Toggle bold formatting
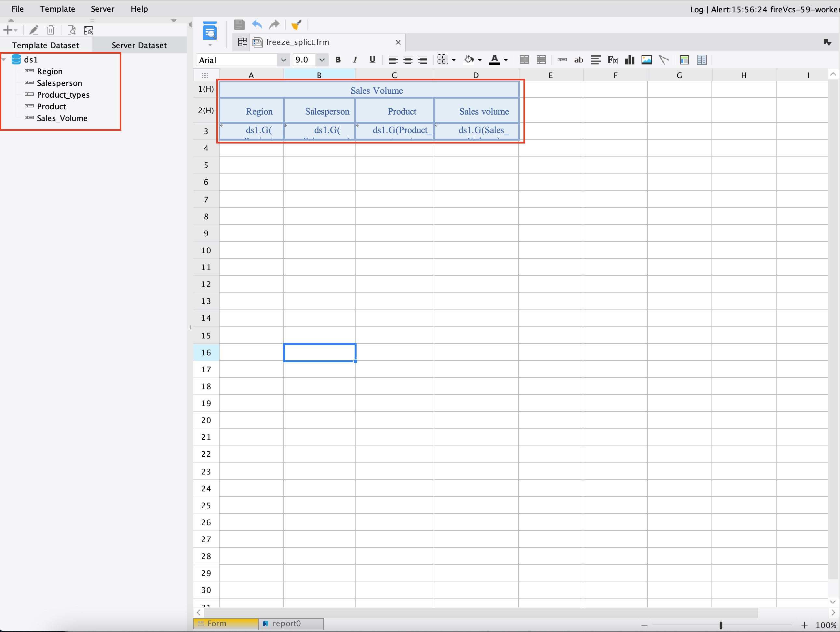840x632 pixels. 338,60
